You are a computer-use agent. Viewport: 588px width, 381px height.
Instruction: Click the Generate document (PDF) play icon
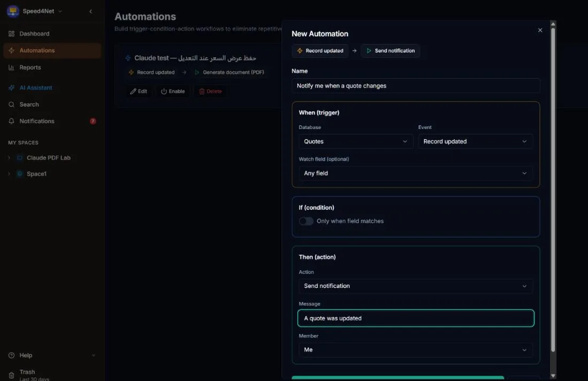point(197,72)
